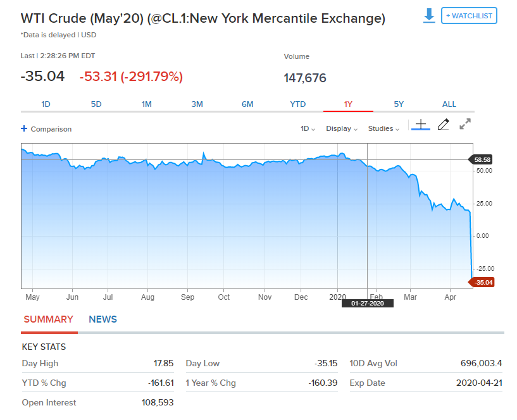Click the -35.04 price marker on chart

click(x=482, y=282)
